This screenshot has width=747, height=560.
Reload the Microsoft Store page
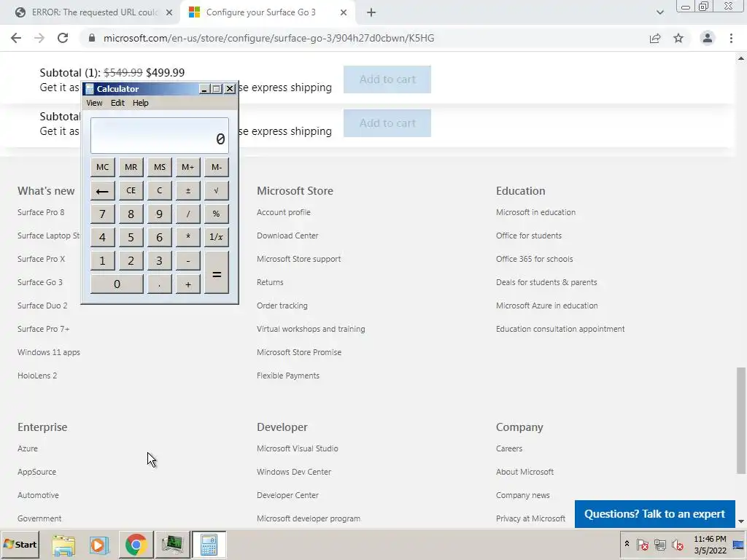coord(63,38)
